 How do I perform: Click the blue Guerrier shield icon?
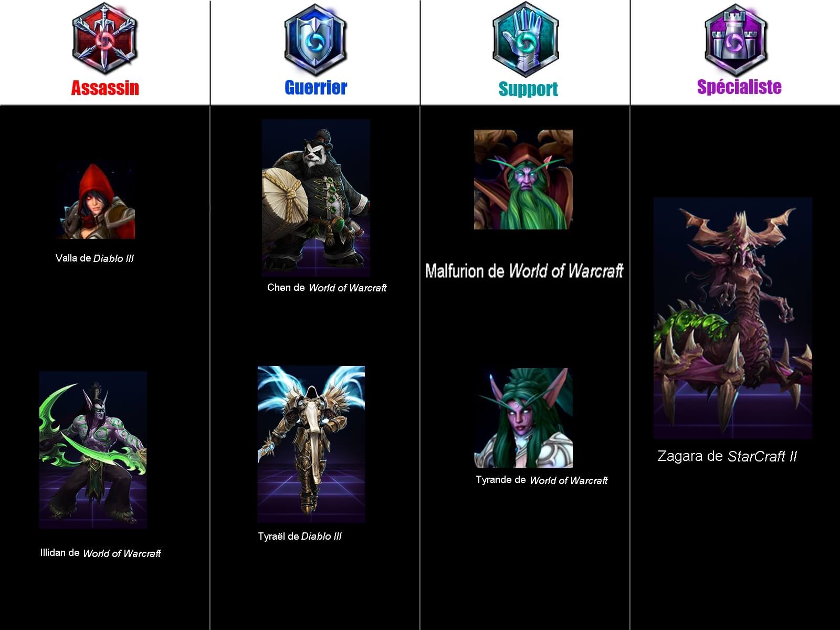[315, 39]
